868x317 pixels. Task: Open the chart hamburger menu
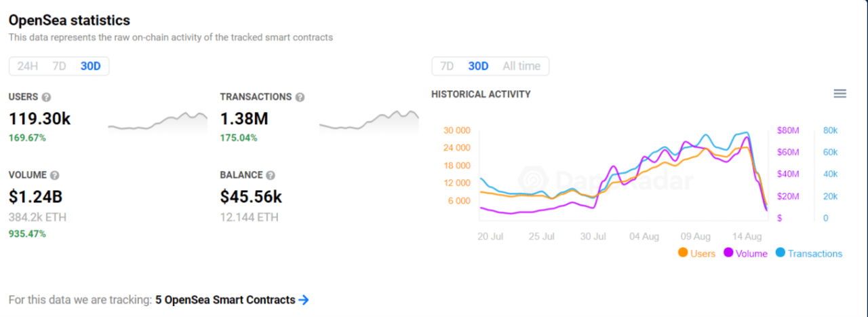840,94
